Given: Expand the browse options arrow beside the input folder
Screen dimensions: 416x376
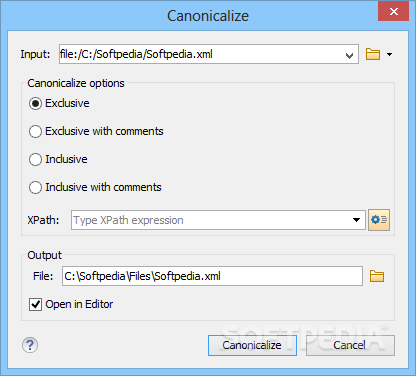Looking at the screenshot, I should (389, 54).
